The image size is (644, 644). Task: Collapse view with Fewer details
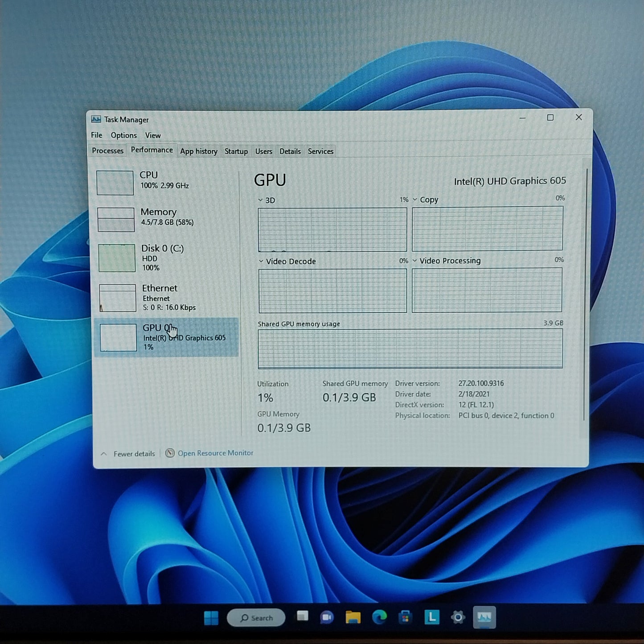click(134, 454)
